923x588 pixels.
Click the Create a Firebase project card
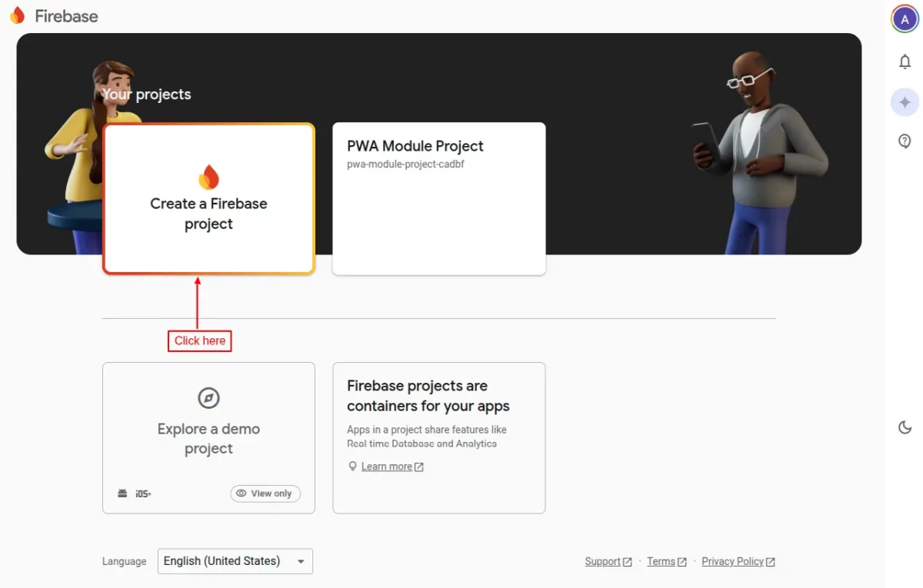(x=208, y=198)
